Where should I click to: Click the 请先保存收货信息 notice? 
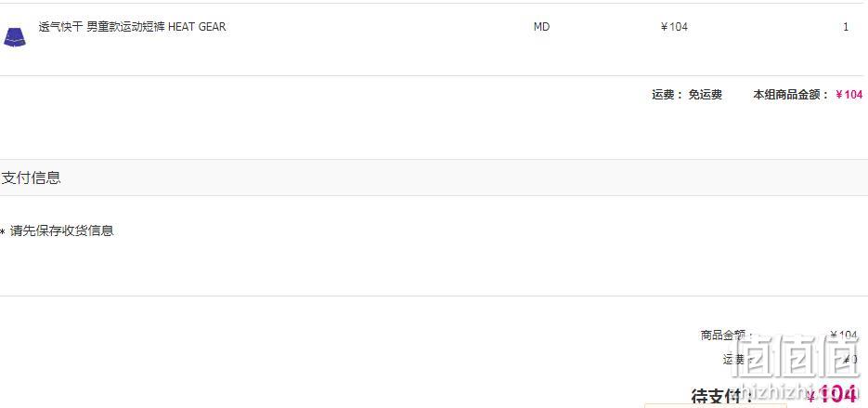pos(62,230)
